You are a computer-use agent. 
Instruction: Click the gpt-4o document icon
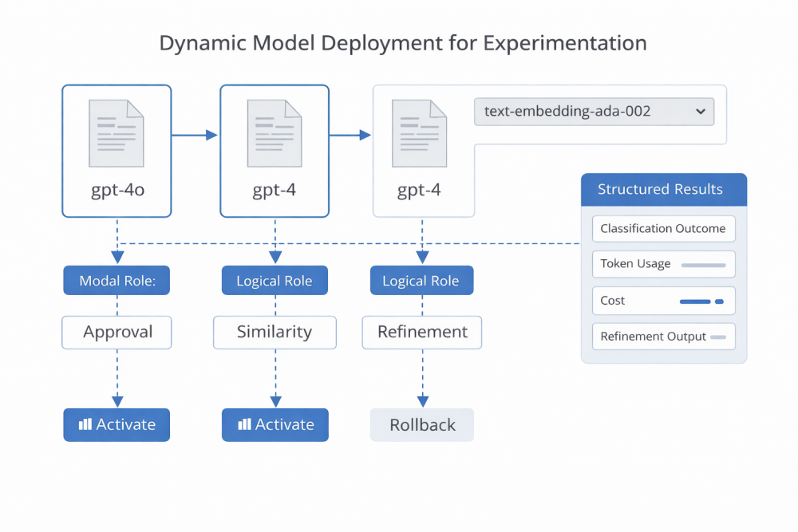click(x=117, y=133)
